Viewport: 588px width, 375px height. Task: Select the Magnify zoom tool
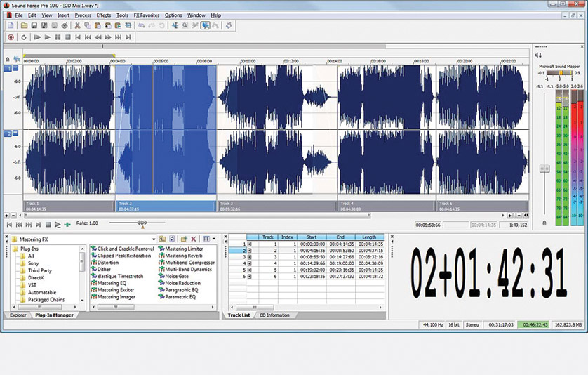(184, 25)
